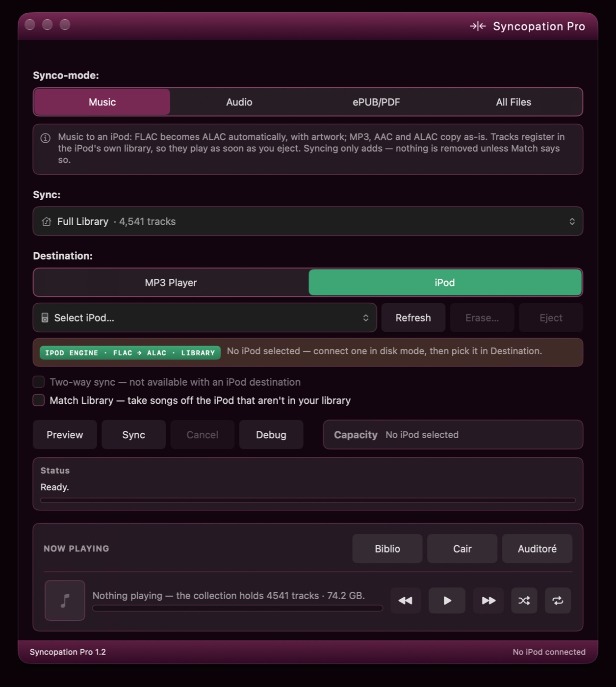Switch the Synco-mode to Audio

(x=239, y=102)
